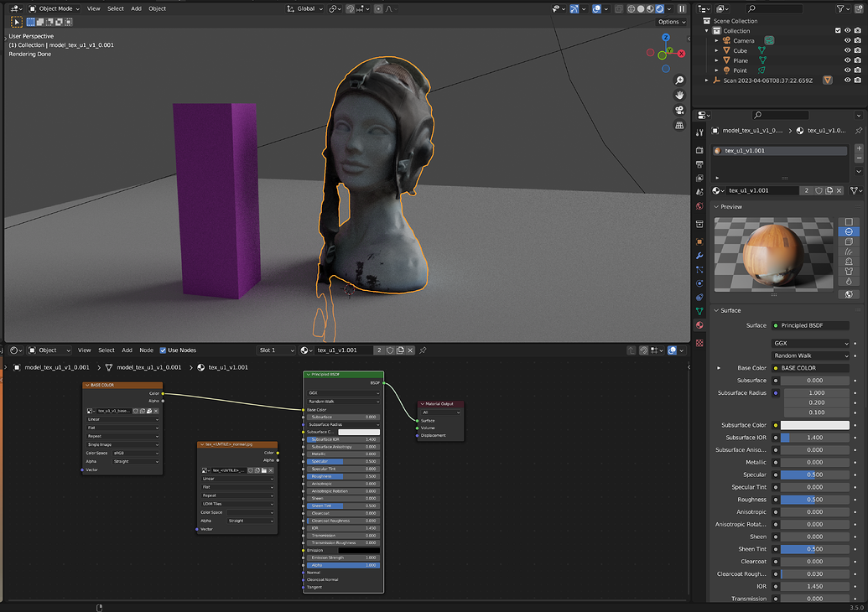Add a new material slot plus icon
This screenshot has height=612, width=868.
coord(859,148)
